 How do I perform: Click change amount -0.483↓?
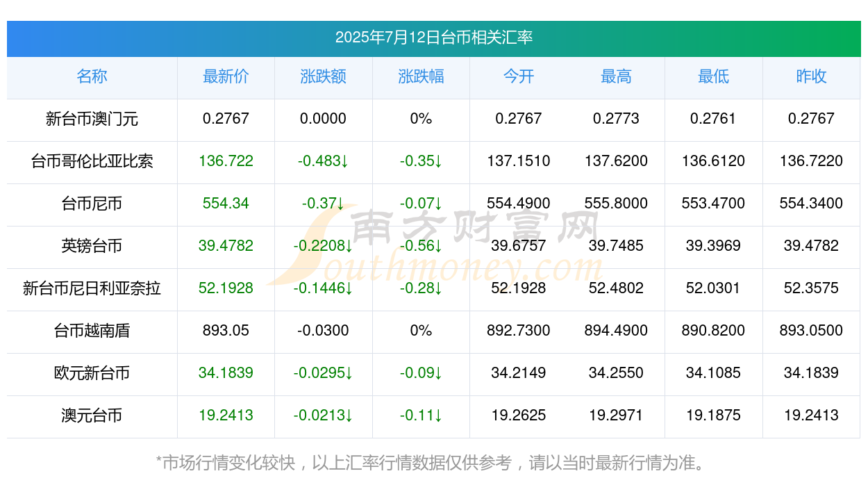[x=324, y=161]
